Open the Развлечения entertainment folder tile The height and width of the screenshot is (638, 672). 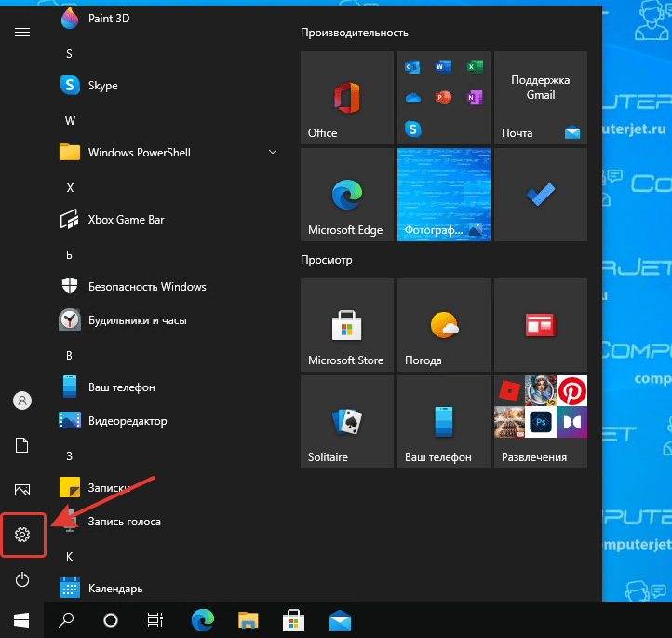[x=540, y=422]
